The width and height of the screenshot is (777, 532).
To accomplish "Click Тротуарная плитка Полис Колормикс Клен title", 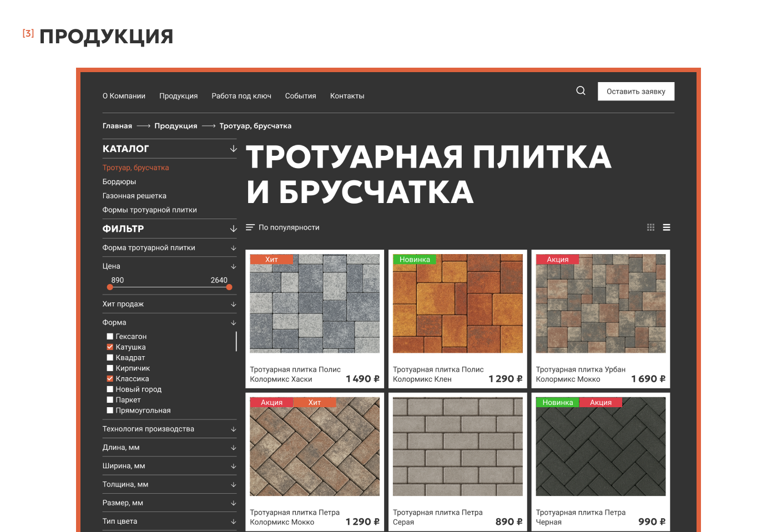I will pos(438,374).
